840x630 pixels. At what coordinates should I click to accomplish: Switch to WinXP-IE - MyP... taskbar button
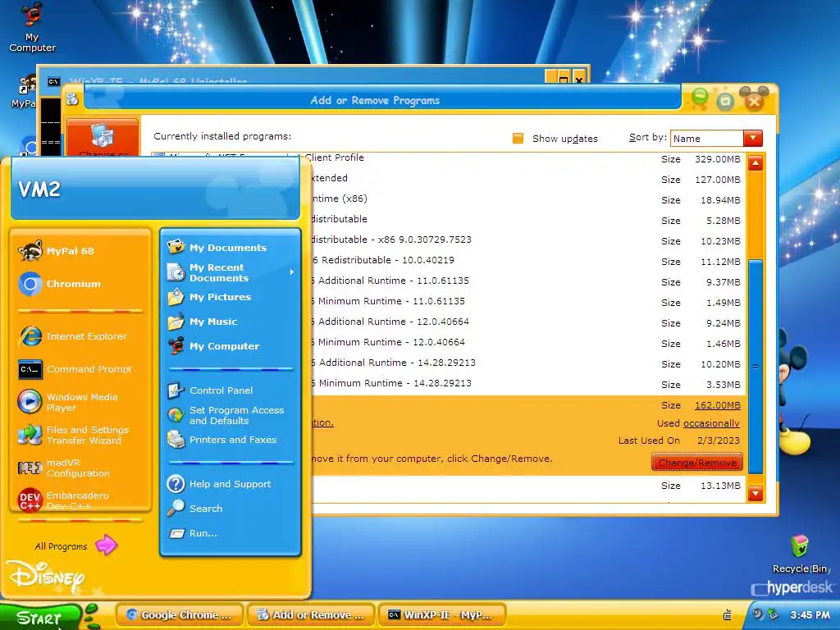[442, 615]
